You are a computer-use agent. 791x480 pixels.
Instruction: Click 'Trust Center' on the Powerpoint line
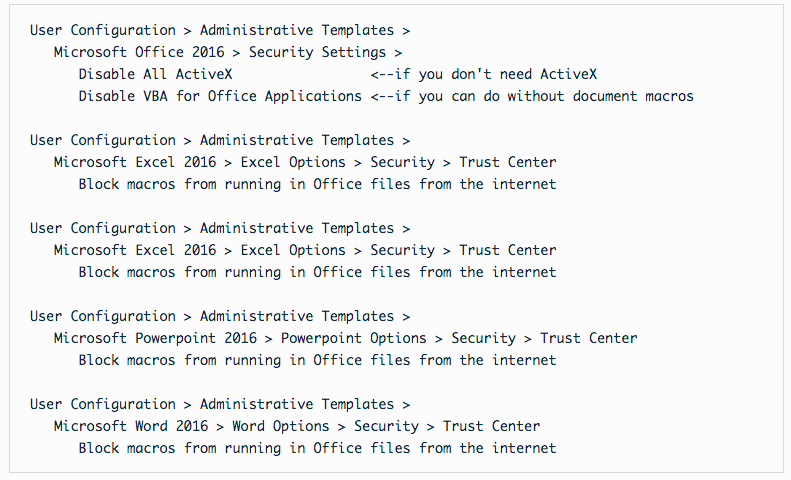[588, 338]
